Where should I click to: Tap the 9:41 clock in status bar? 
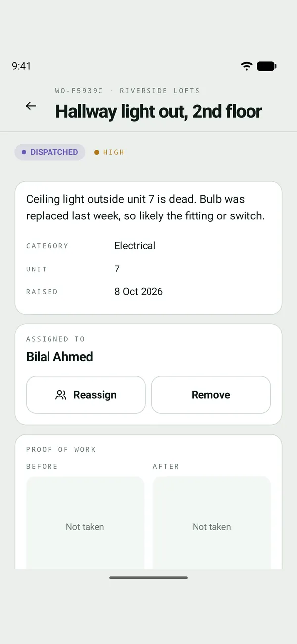coord(21,66)
